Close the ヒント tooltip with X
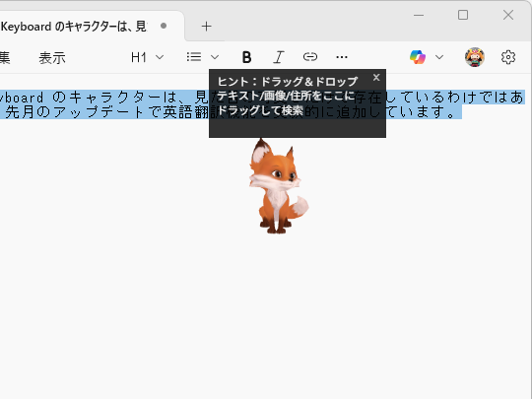 pos(376,78)
